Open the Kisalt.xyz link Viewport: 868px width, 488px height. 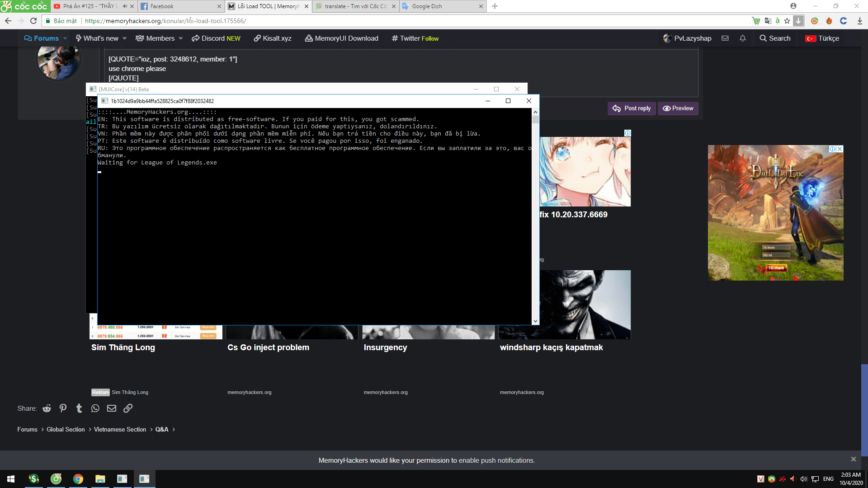click(273, 38)
